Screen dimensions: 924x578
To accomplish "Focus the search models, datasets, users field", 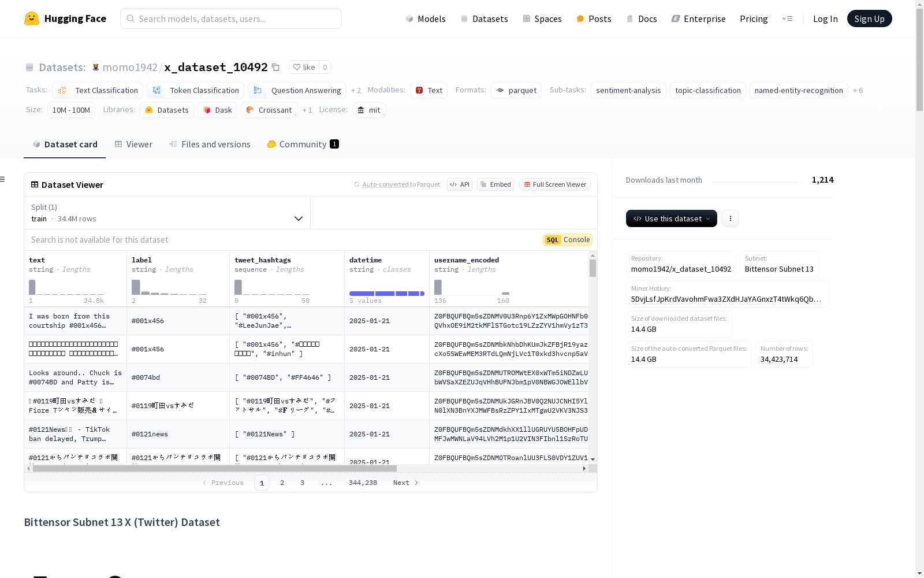I will pyautogui.click(x=231, y=18).
